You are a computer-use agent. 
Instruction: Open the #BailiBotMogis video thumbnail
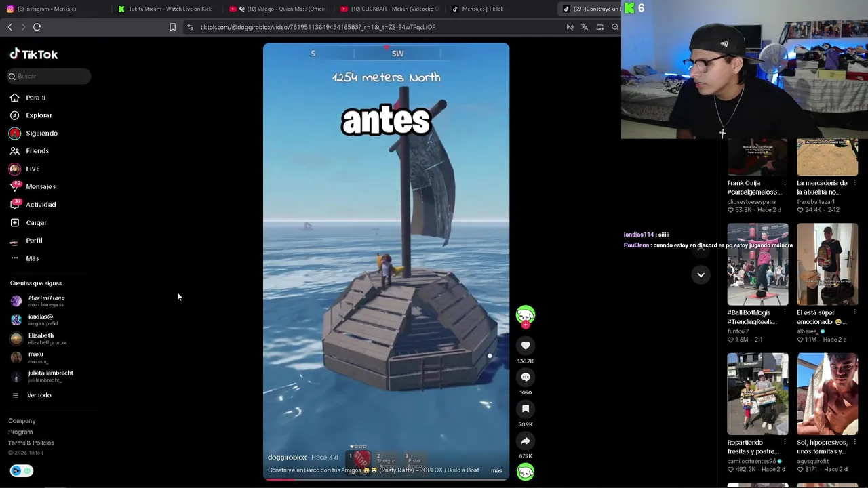pos(757,264)
